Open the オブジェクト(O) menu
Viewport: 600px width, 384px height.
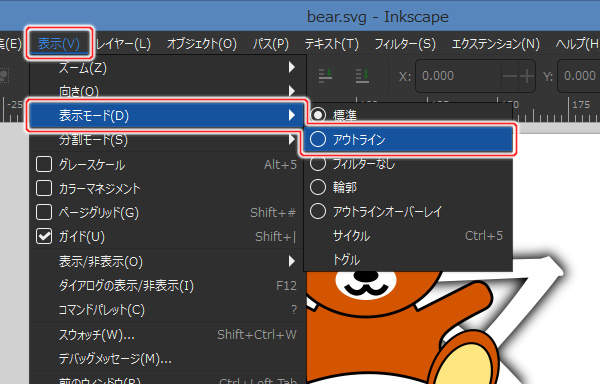[x=202, y=44]
